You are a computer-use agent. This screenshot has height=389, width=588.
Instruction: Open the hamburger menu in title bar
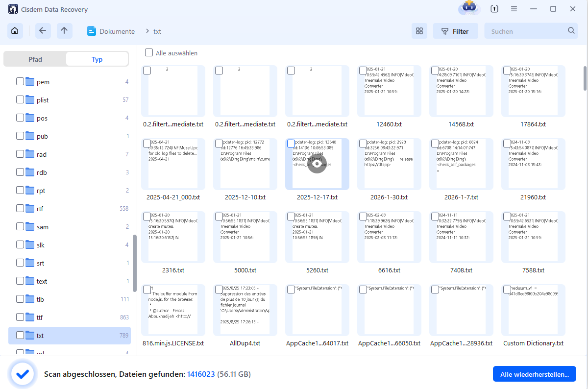tap(514, 9)
